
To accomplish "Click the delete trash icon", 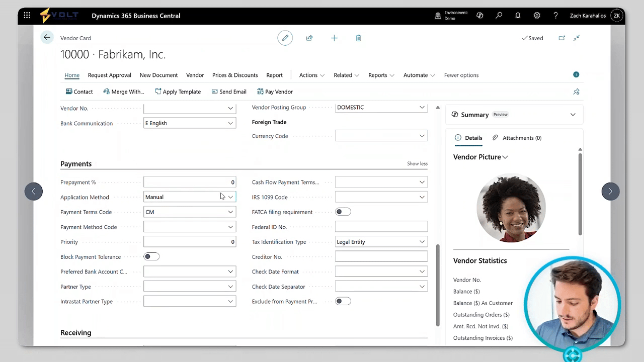I will pos(359,38).
